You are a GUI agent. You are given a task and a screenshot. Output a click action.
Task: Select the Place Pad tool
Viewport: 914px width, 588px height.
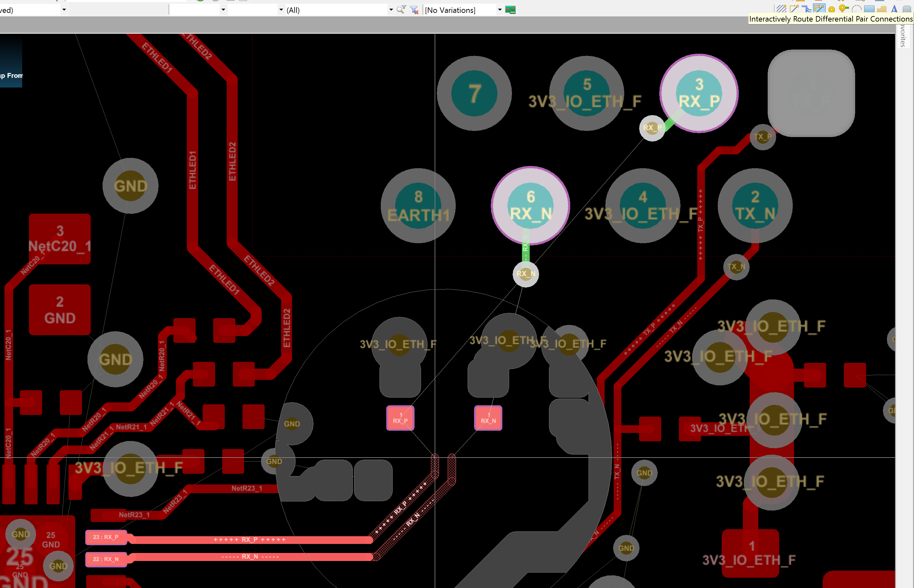832,10
